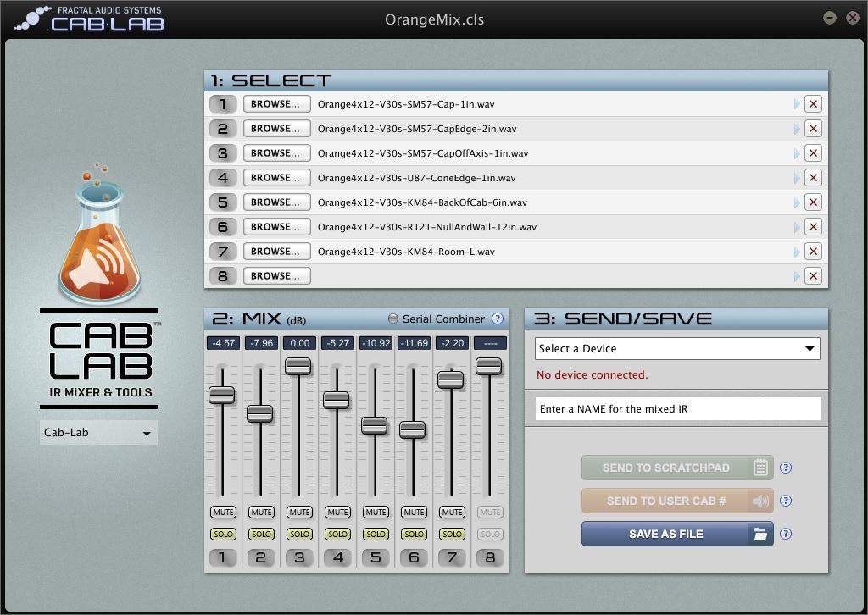Open help icon beside Send to User Cab
The width and height of the screenshot is (868, 615).
786,501
